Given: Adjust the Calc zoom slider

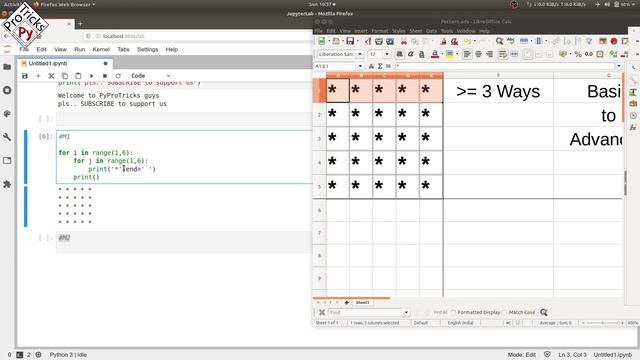Looking at the screenshot, I should [x=603, y=323].
